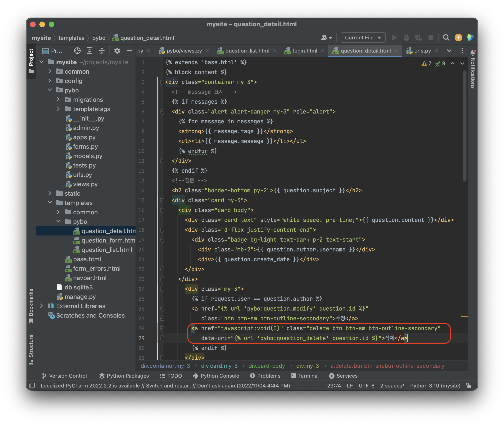Image resolution: width=504 pixels, height=425 pixels.
Task: Click Expand All icon in Project panel
Action: [90, 51]
